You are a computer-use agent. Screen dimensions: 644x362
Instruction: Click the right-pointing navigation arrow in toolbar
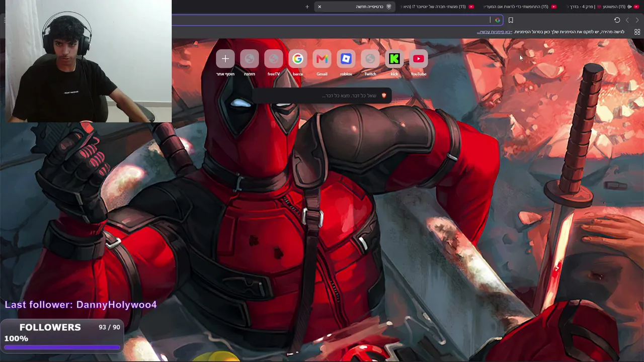click(637, 20)
